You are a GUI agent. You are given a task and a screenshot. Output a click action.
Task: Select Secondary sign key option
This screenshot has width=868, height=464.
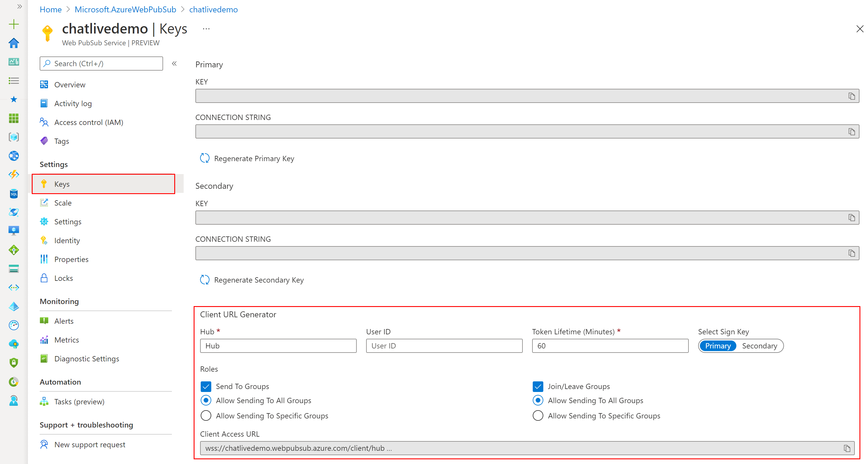tap(760, 346)
